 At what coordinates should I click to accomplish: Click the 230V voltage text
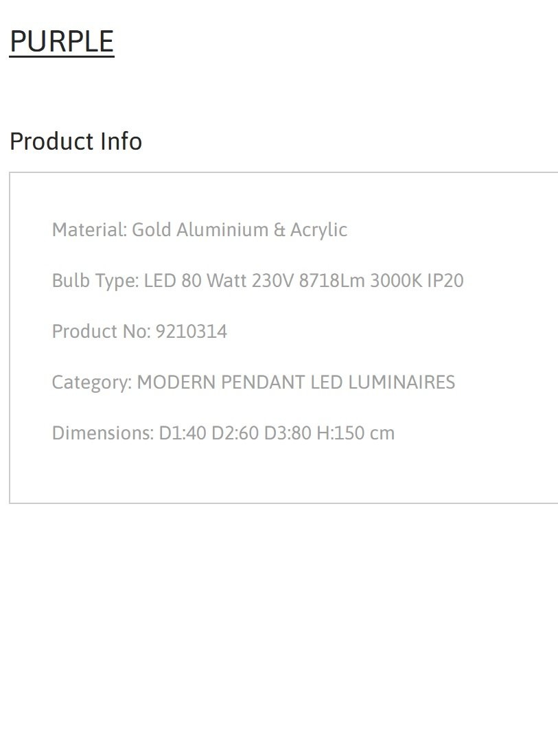pos(272,281)
